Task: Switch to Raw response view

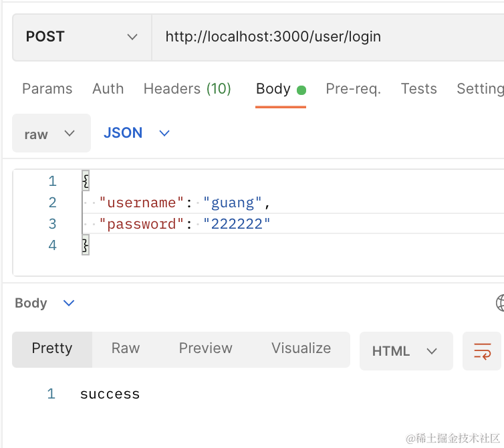Action: (x=126, y=348)
